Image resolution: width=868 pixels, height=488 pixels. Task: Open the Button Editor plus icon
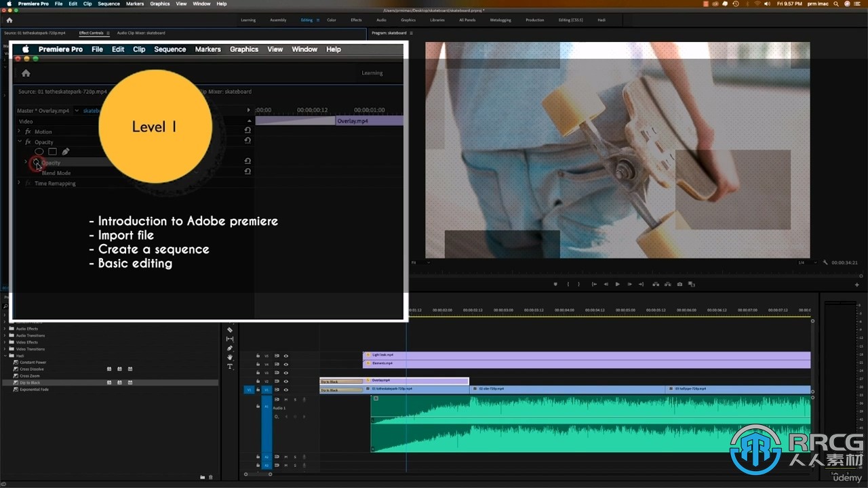point(857,285)
